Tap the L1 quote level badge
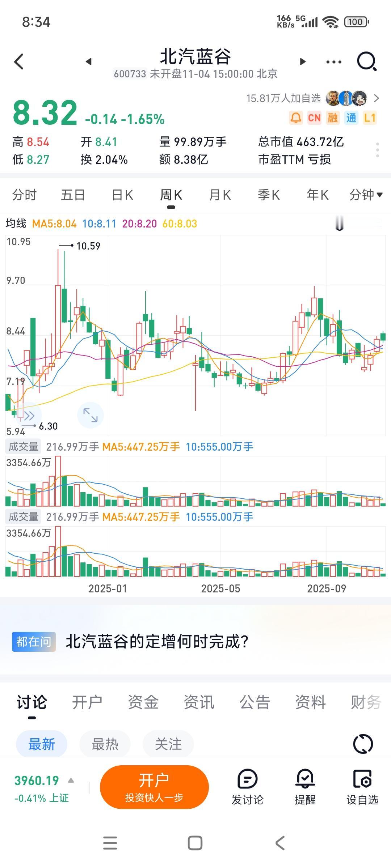Screen dimensions: 391x868 coord(370,118)
